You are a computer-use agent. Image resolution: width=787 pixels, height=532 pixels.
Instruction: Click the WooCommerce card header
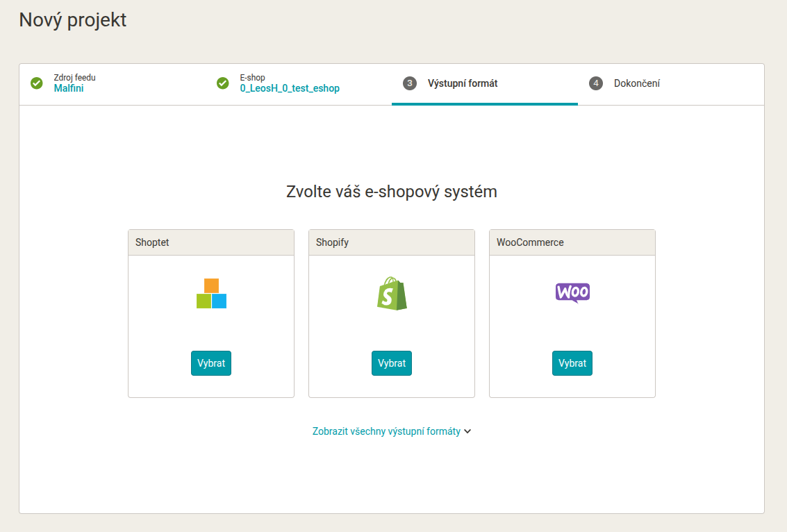[x=572, y=242]
